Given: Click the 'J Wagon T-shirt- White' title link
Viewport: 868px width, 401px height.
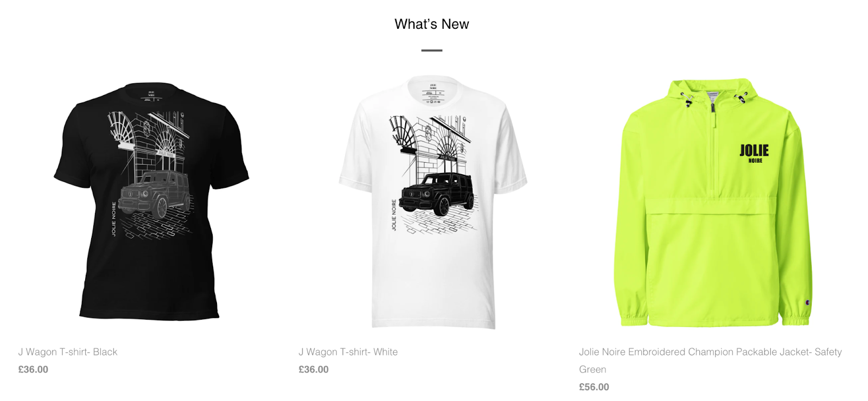Looking at the screenshot, I should (348, 352).
